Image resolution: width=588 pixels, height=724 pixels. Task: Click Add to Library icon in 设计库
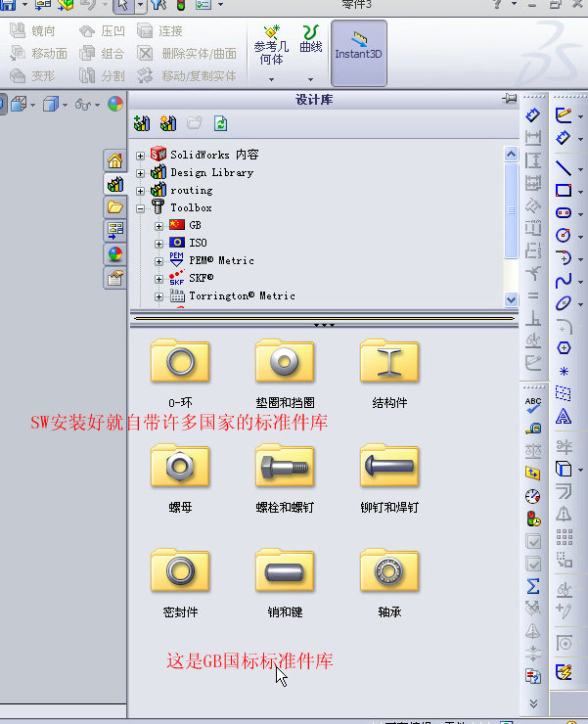point(141,123)
